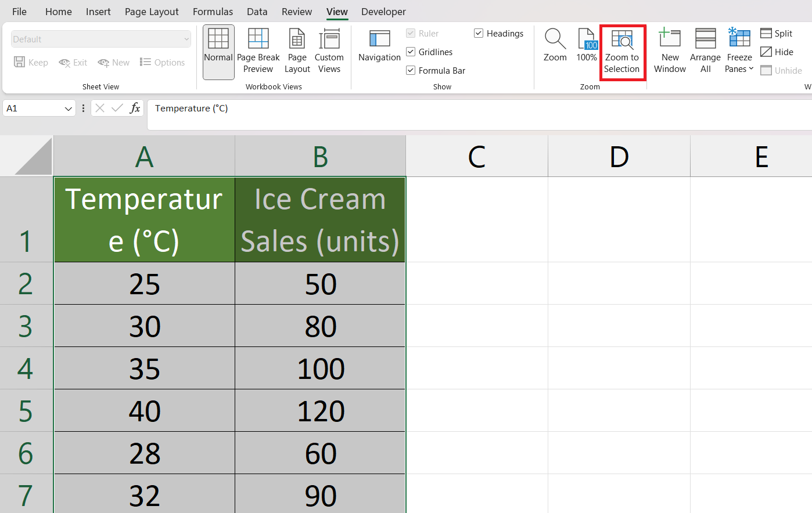Screen dimensions: 812x513
Task: Select cell containing 100
Action: (320, 368)
